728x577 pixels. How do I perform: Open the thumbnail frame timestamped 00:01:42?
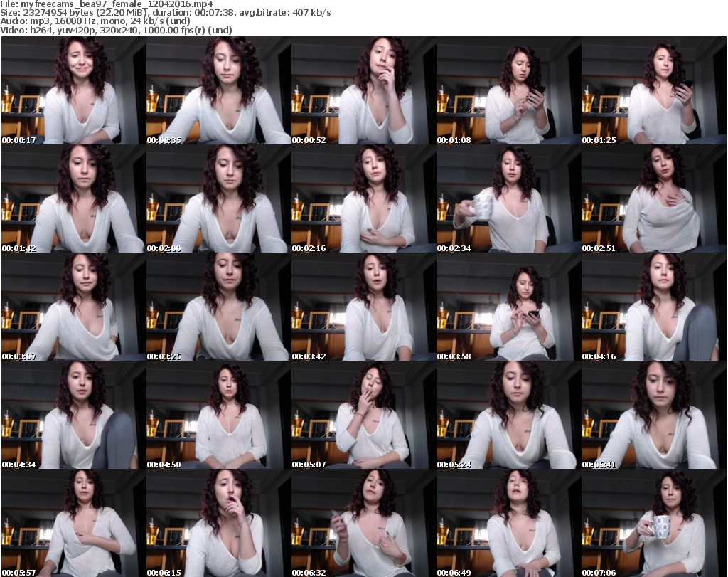tap(73, 198)
